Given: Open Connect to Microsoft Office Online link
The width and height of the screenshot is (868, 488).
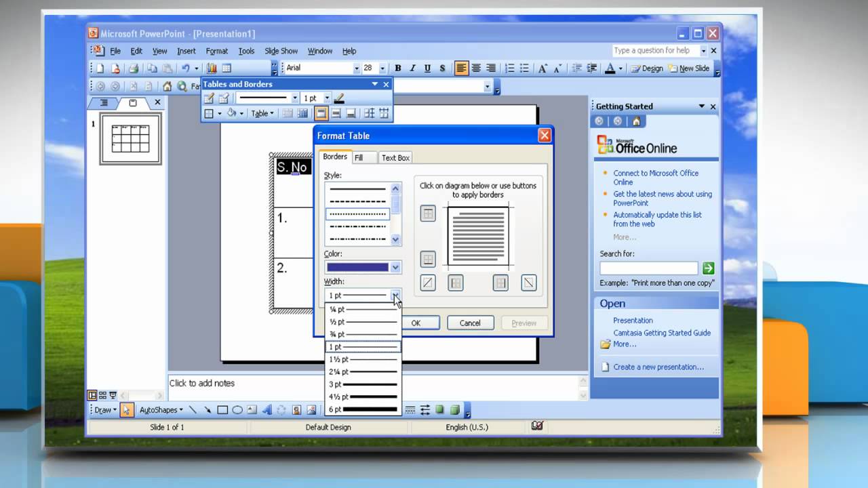Looking at the screenshot, I should [656, 178].
